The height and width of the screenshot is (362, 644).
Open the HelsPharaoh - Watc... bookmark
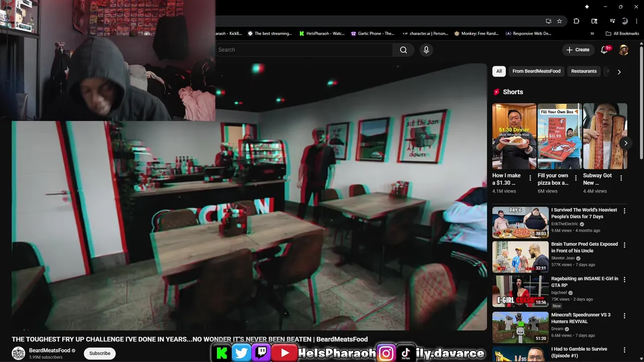click(x=322, y=34)
